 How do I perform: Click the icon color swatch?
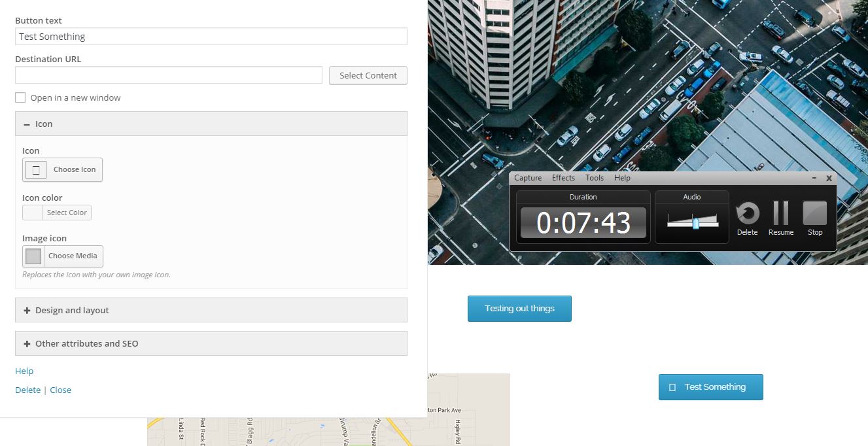[33, 213]
